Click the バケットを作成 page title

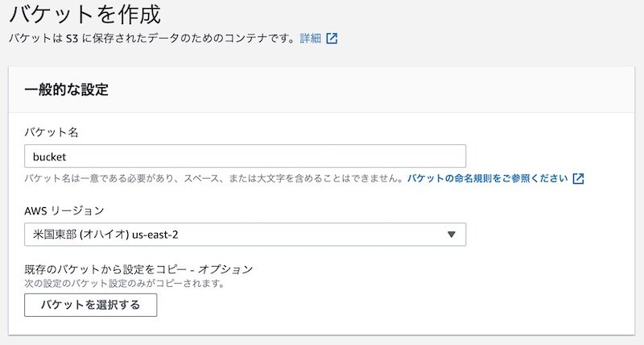[x=85, y=15]
